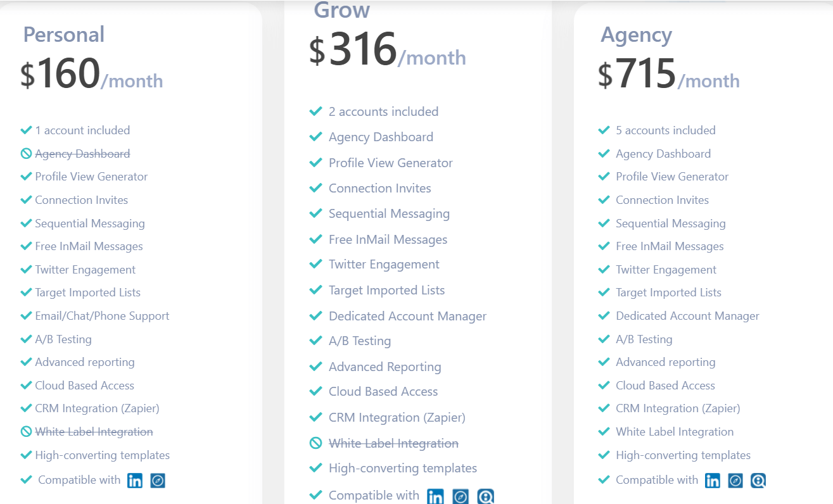Click the Recruiter icon in Agency plan

(x=758, y=481)
